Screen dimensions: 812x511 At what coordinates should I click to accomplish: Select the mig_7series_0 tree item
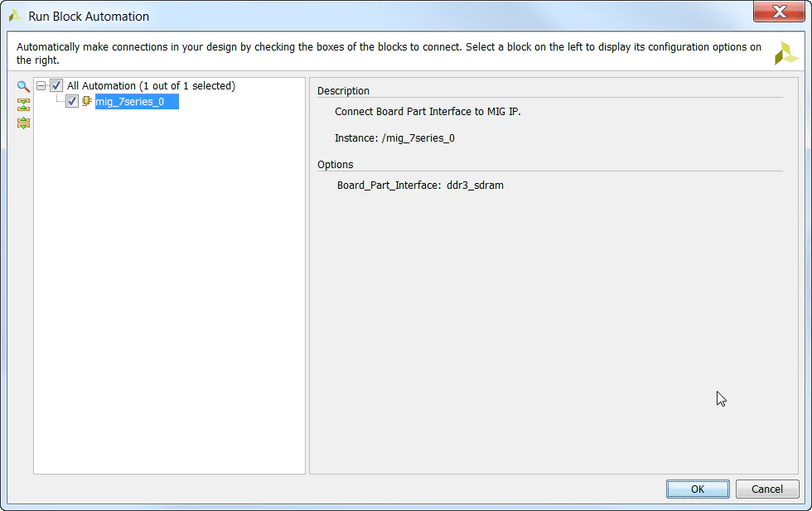(x=136, y=102)
